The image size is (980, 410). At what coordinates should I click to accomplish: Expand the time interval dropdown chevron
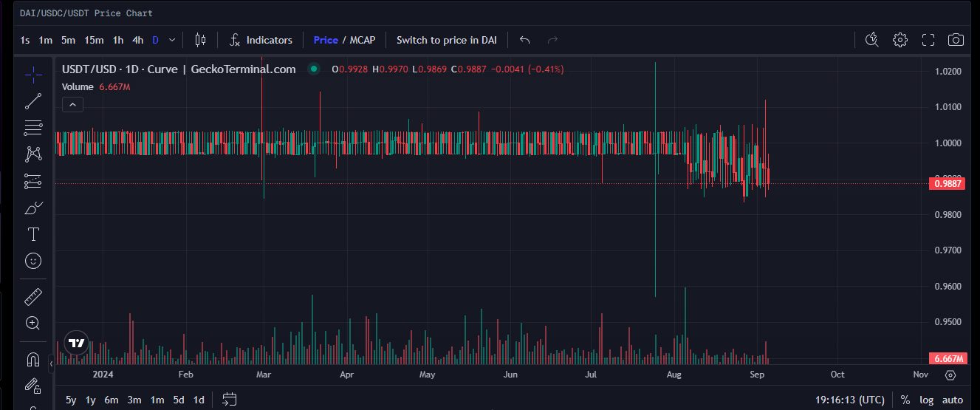(x=172, y=40)
